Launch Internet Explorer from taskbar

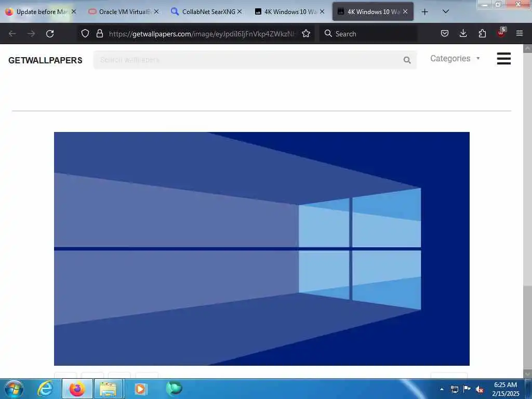45,389
